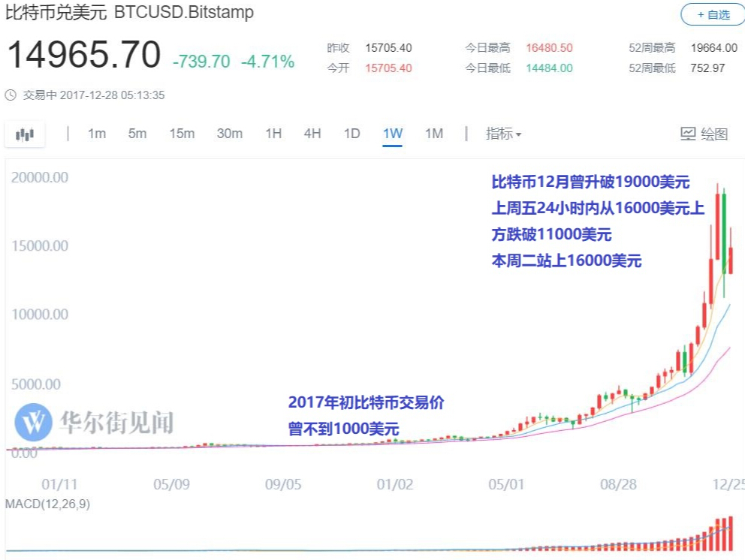Screen dimensions: 745x560
Task: Click the MACD(12,26,9) indicator label
Action: coord(47,504)
